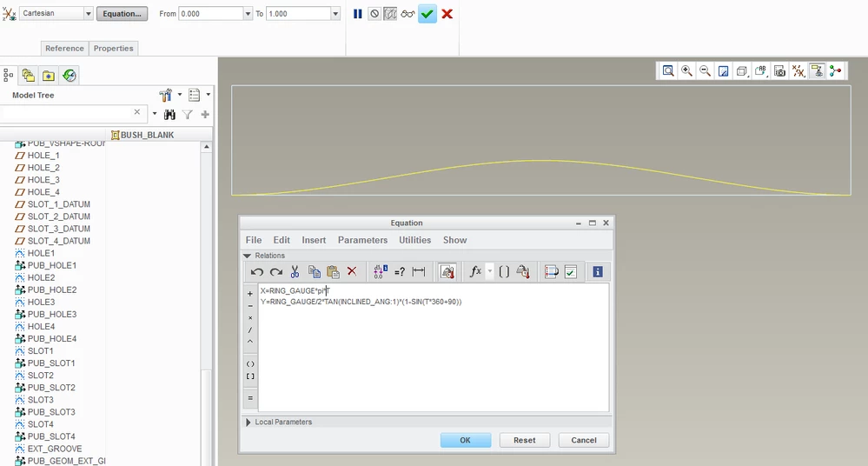Delete selected relation with red X
The image size is (868, 466).
(352, 271)
